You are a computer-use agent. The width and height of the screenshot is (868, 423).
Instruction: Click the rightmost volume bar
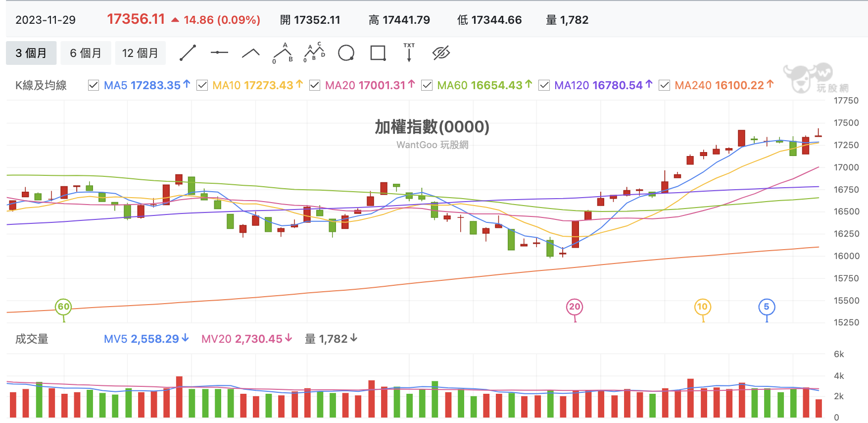tap(819, 408)
